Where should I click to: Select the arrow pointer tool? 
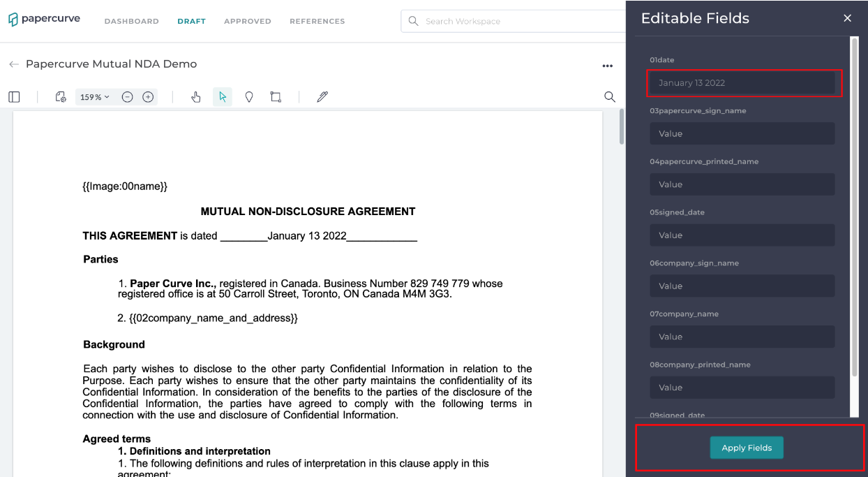[223, 97]
